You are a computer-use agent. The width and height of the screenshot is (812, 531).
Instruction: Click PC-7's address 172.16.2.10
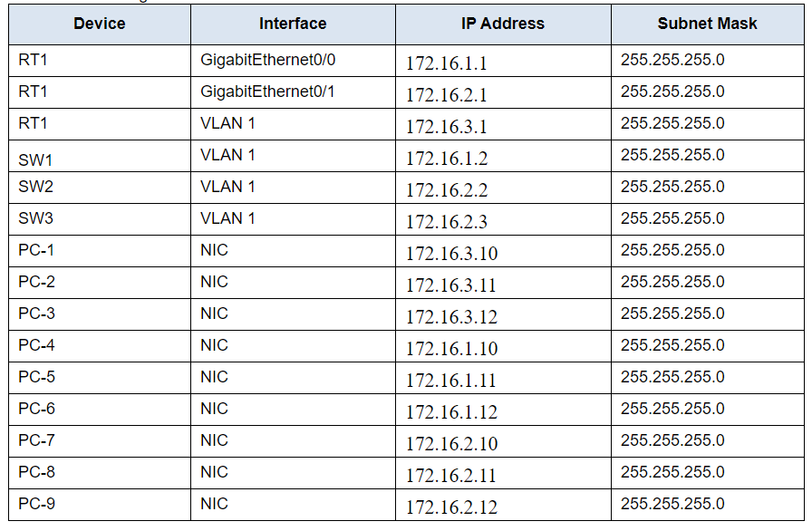[451, 443]
